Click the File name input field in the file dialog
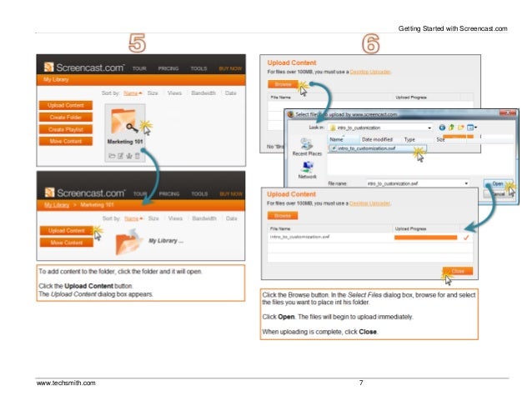This screenshot has width=532, height=411. coord(418,183)
